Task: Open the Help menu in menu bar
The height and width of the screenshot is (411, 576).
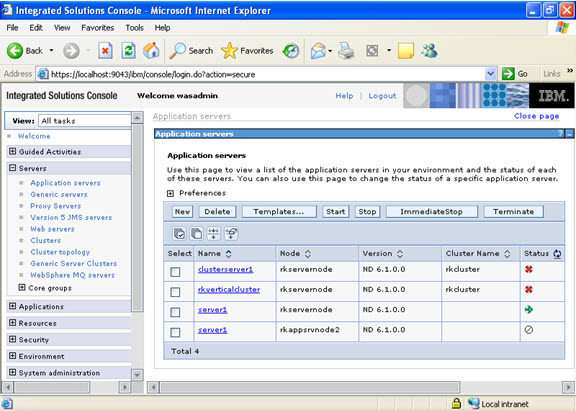Action: (x=162, y=28)
